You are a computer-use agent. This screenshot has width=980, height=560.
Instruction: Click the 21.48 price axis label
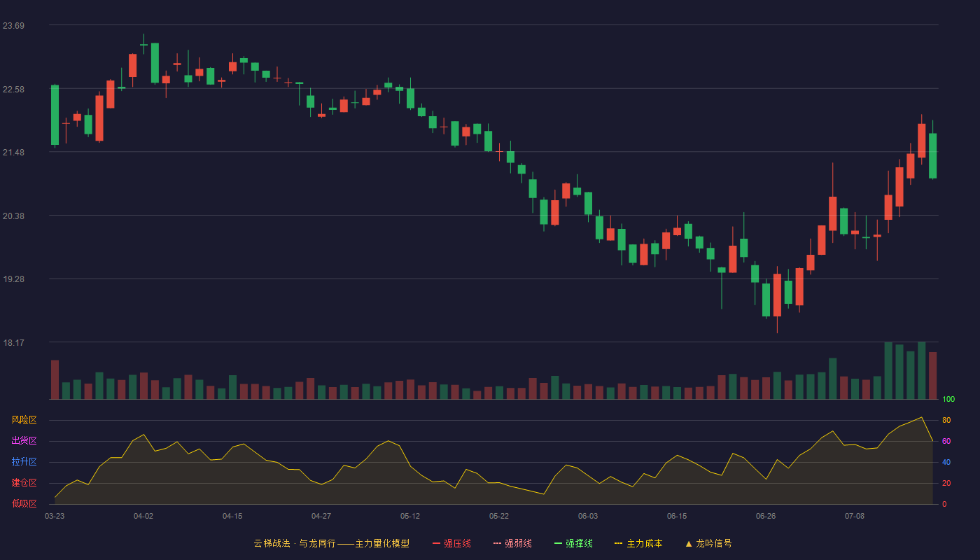click(13, 153)
